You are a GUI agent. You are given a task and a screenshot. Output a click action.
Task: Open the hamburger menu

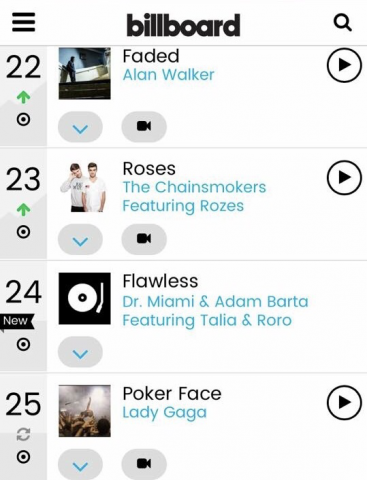[x=23, y=22]
